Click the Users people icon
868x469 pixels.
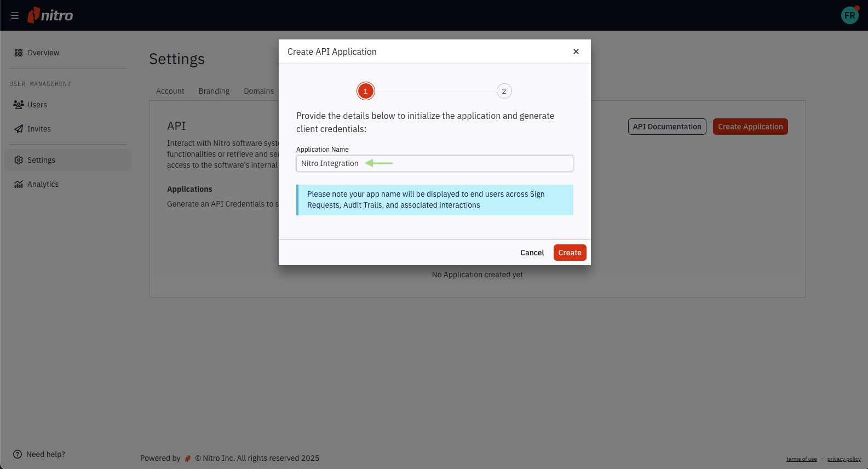19,105
